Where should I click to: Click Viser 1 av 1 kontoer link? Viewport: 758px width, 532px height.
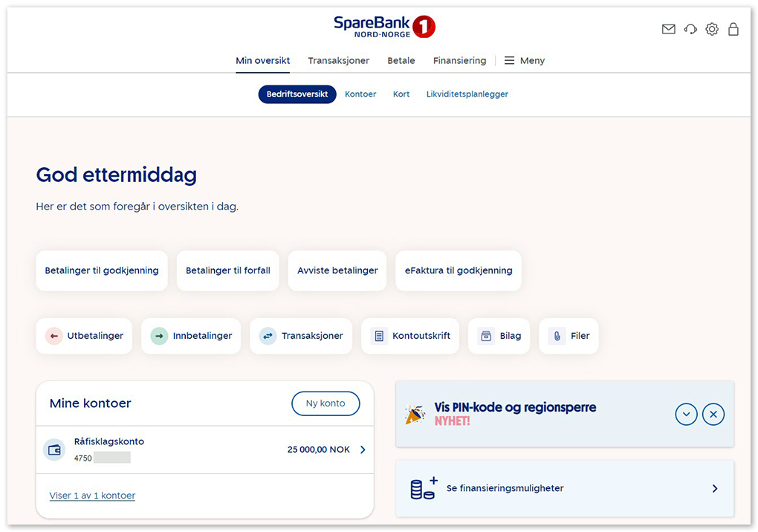(92, 496)
